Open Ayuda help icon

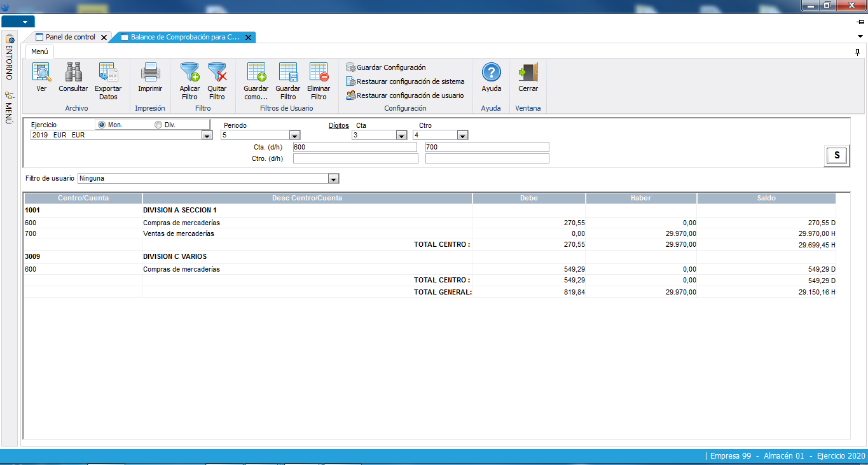click(x=491, y=73)
